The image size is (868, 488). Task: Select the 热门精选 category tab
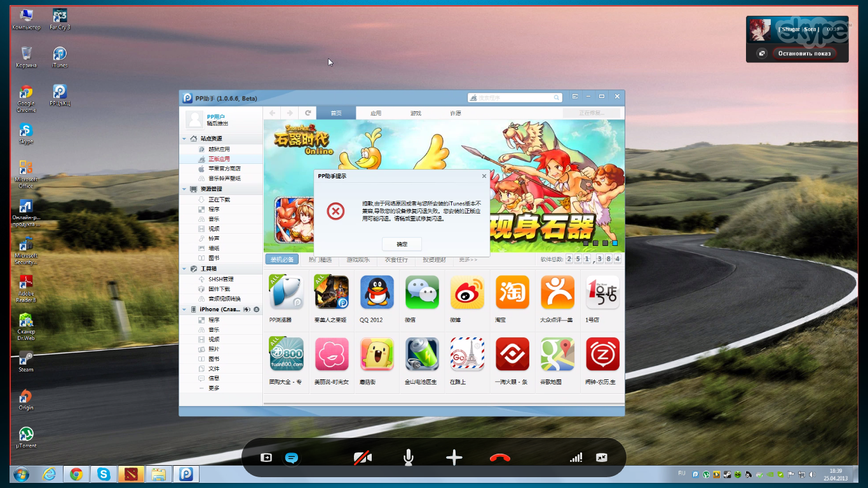coord(320,259)
